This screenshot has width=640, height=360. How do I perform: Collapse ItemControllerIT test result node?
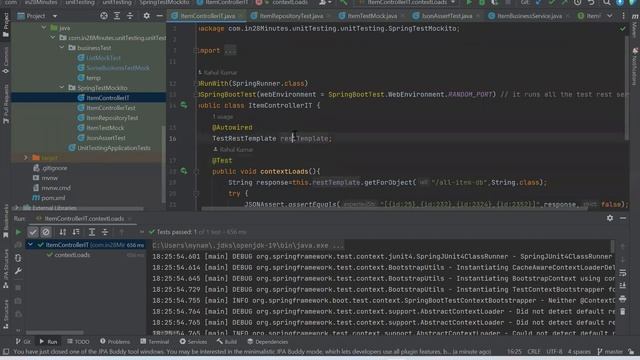(x=30, y=245)
